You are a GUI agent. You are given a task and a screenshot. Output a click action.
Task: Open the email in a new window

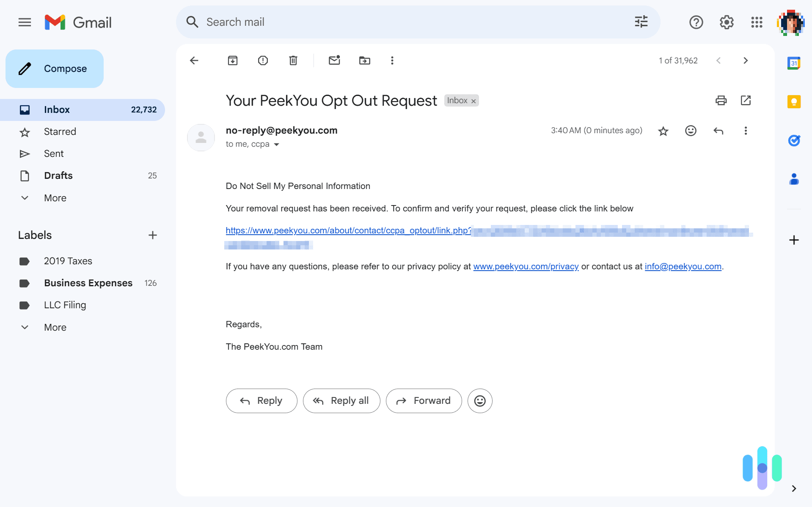pos(746,101)
